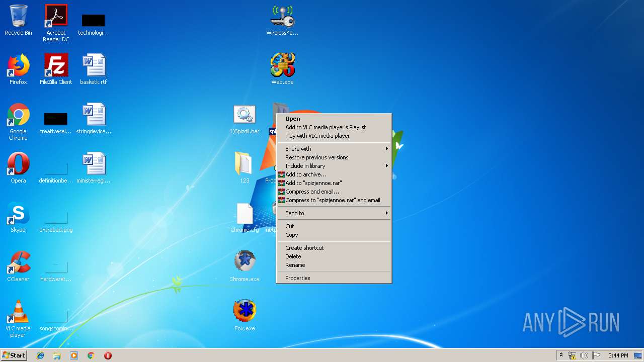
Task: Select the Skype desktop shortcut
Action: 18,217
